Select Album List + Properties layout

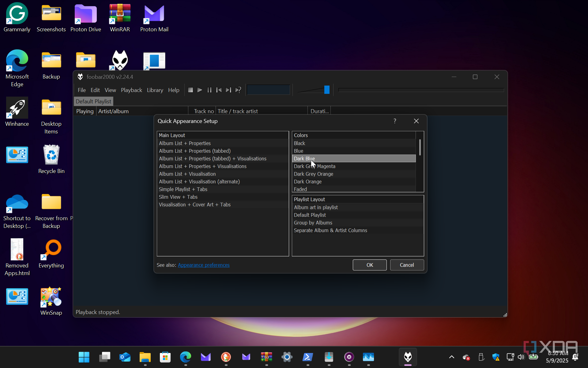pyautogui.click(x=223, y=143)
